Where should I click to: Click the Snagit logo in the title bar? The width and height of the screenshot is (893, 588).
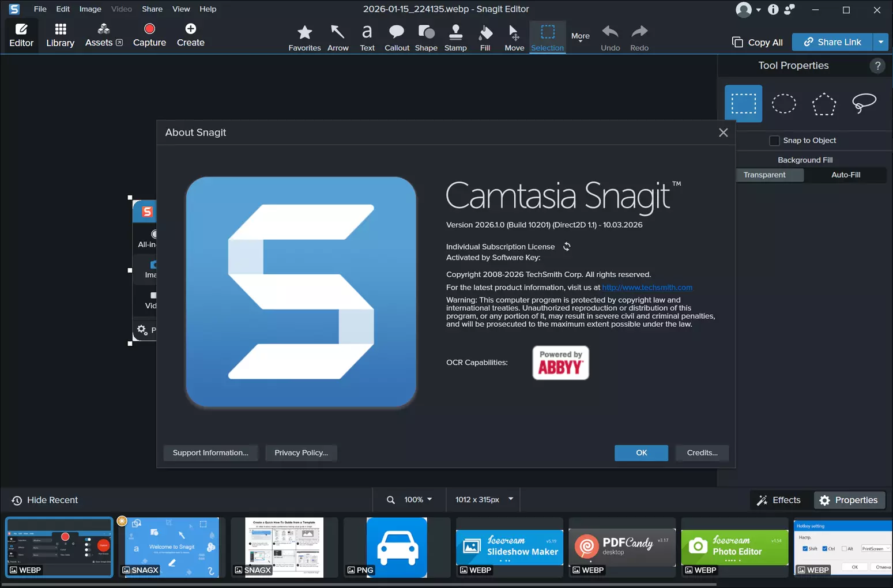tap(14, 9)
